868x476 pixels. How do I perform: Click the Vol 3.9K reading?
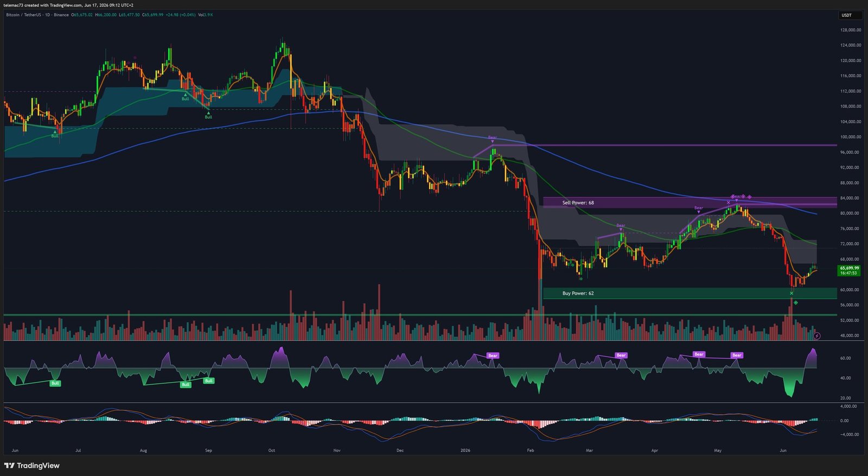[206, 15]
